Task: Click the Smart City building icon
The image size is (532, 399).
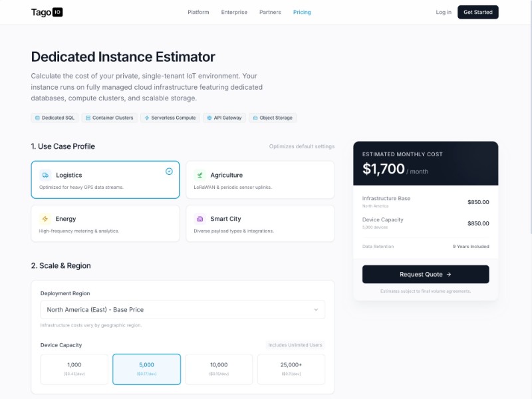Action: coord(199,219)
